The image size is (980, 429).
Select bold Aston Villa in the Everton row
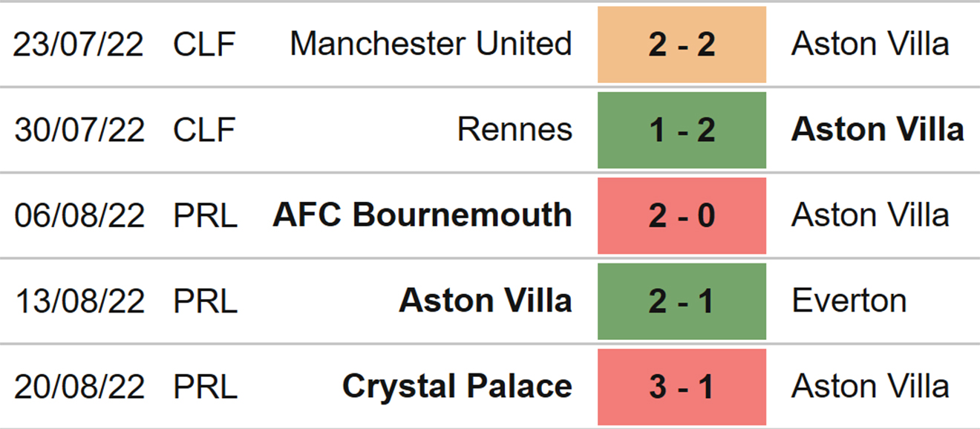click(486, 301)
